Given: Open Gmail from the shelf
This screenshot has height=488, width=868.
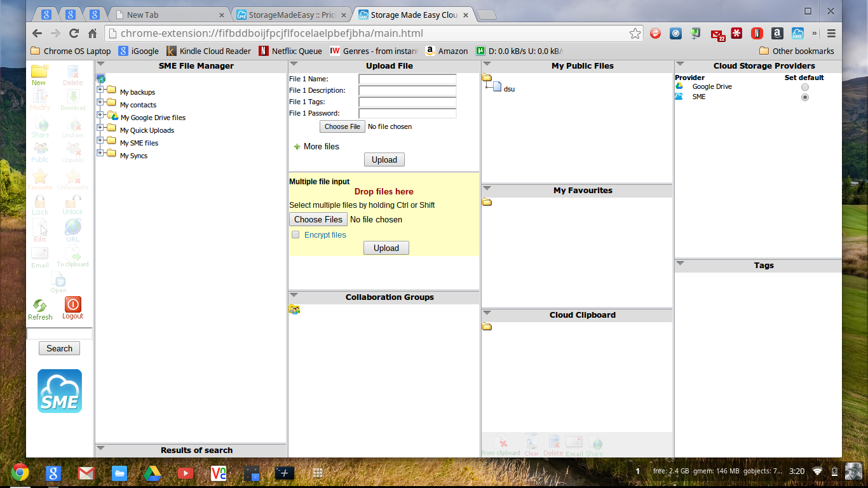Looking at the screenshot, I should click(86, 473).
